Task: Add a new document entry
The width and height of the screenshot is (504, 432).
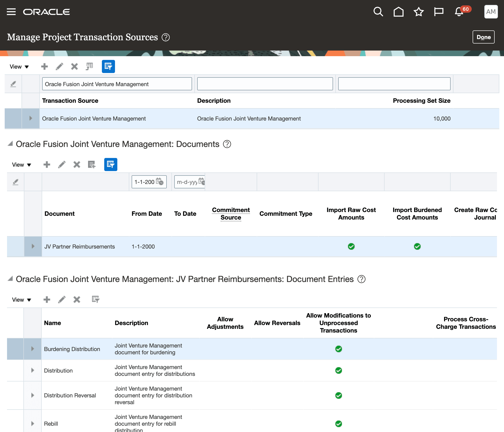Action: coord(47,299)
